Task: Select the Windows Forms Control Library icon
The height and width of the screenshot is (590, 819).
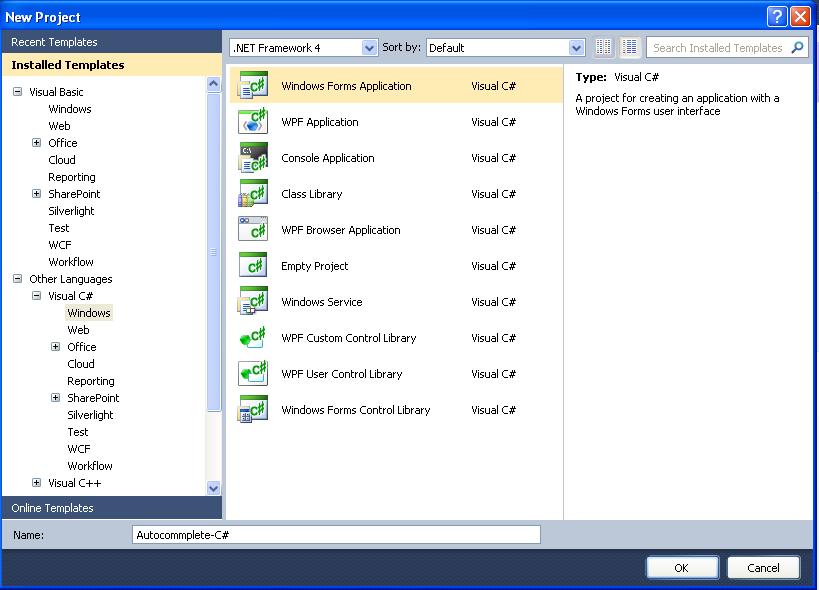Action: (x=253, y=409)
